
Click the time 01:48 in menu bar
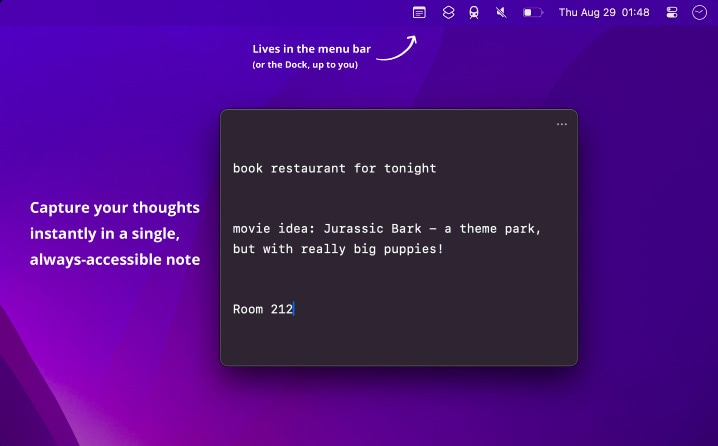tap(636, 12)
